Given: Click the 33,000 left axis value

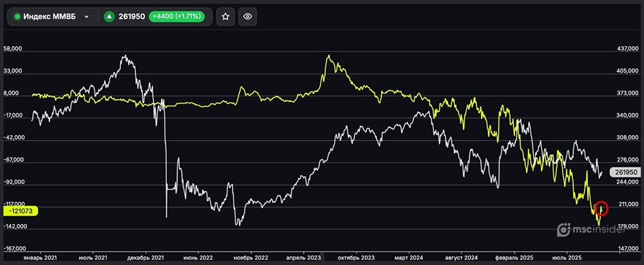Looking at the screenshot, I should click(x=12, y=71).
